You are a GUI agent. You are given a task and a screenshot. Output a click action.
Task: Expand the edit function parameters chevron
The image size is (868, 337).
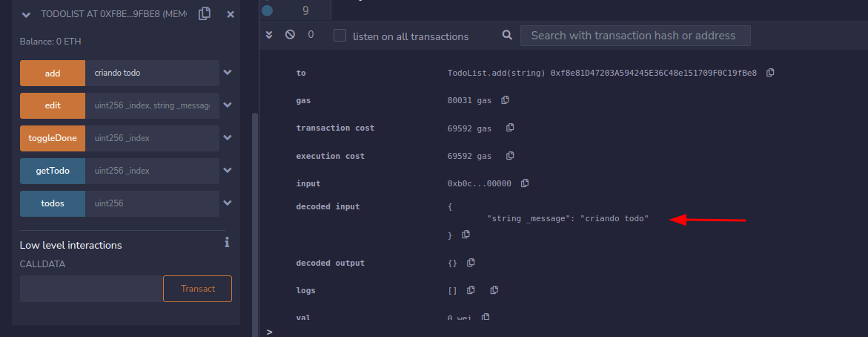228,105
